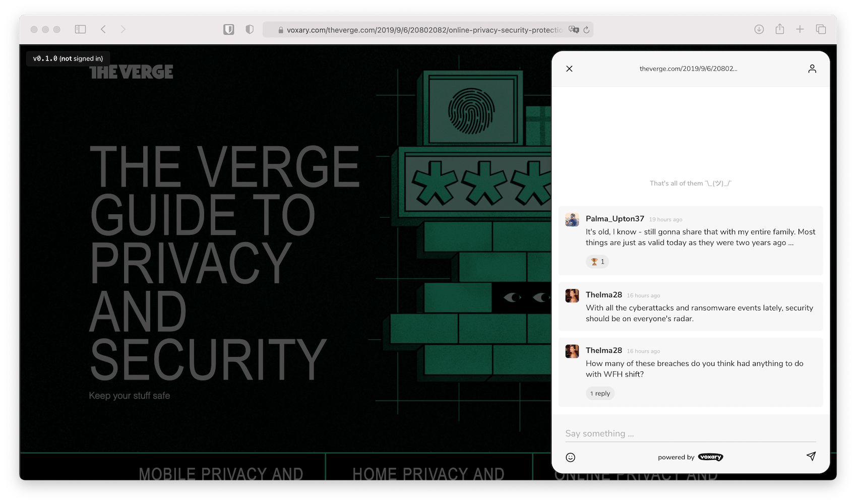
Task: Click the panel URL theverge.com/2019/9/6/20802...
Action: coord(689,69)
